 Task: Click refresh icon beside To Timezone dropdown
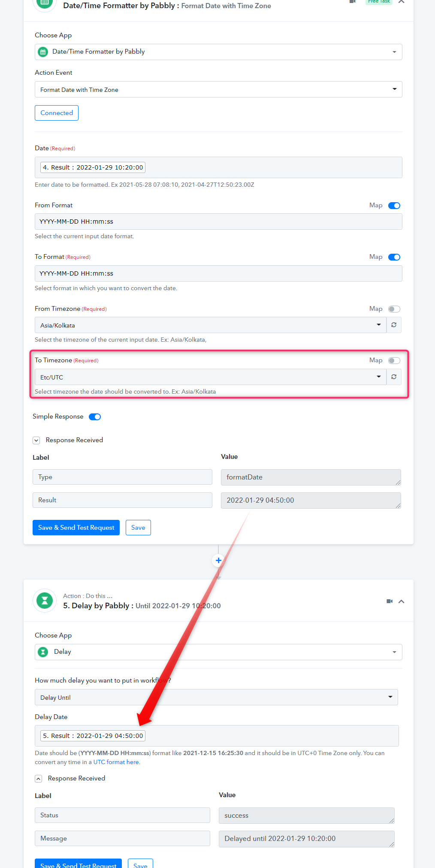[394, 377]
